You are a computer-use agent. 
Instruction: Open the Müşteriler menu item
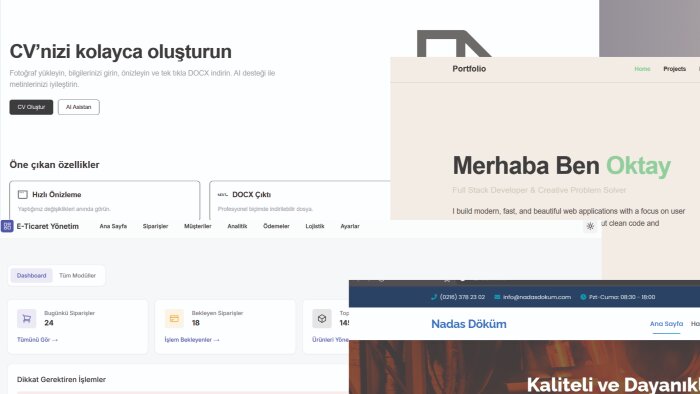198,226
